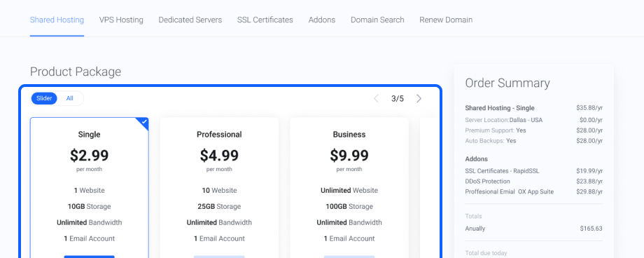Open Dedicated Servers tab
This screenshot has height=258, width=644.
pyautogui.click(x=190, y=20)
